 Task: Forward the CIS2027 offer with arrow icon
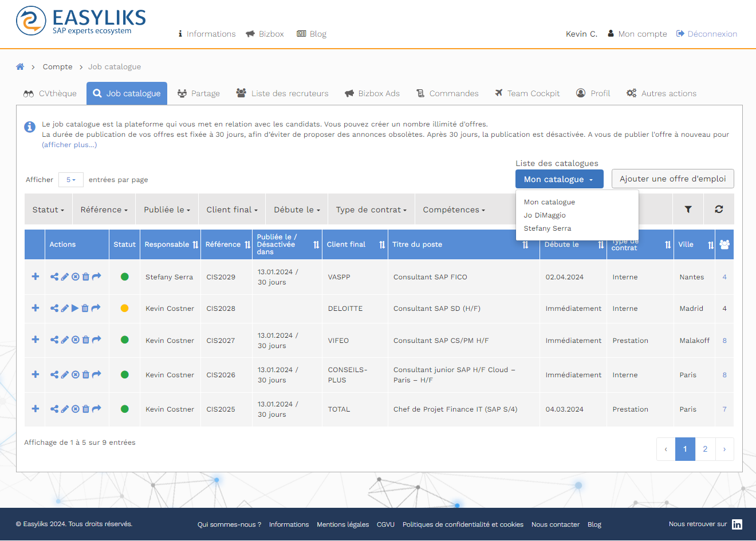click(96, 339)
